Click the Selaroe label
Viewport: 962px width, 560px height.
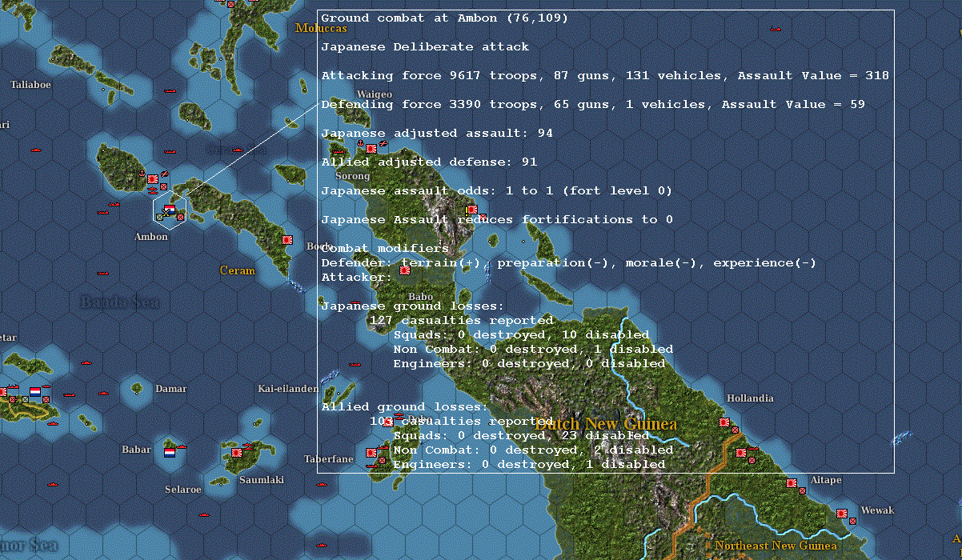point(183,490)
